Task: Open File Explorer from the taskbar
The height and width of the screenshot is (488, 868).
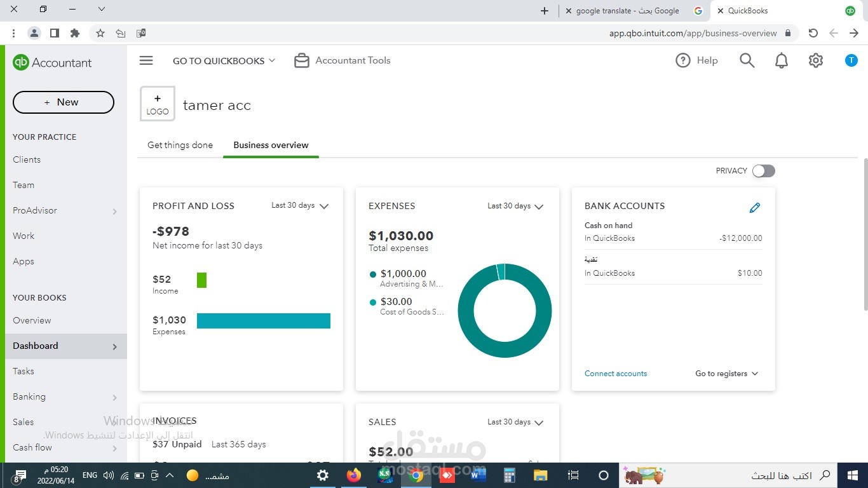Action: pos(540,475)
